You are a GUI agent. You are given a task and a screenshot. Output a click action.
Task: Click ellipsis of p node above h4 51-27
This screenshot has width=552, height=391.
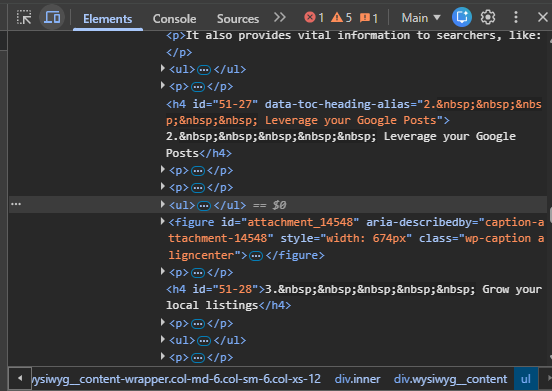point(198,87)
